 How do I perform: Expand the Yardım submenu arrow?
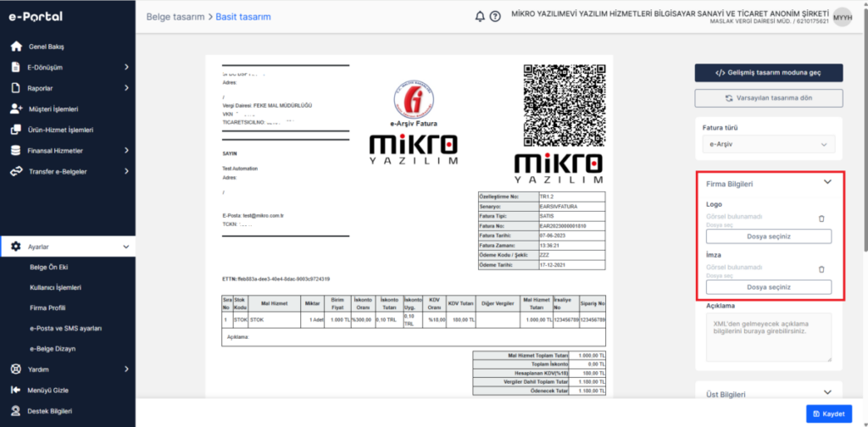127,369
